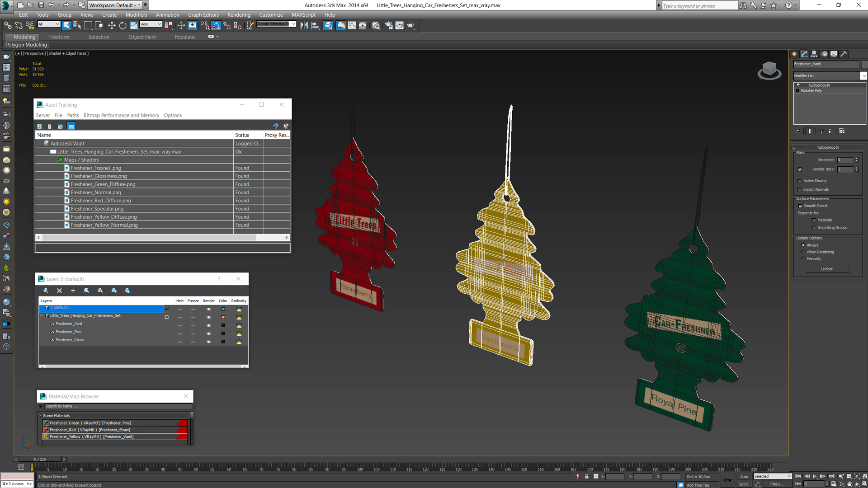Click Refresh icon in Asset Tracking toolbar

[x=39, y=127]
